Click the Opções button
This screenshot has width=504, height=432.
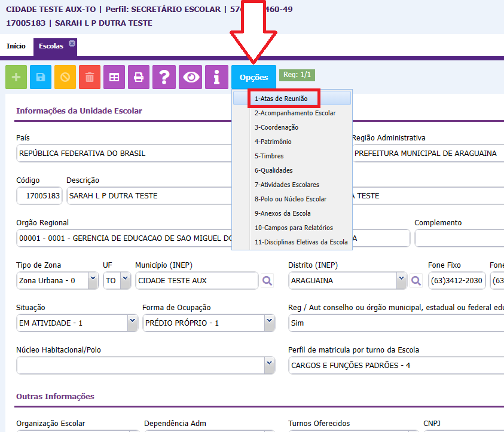(253, 78)
